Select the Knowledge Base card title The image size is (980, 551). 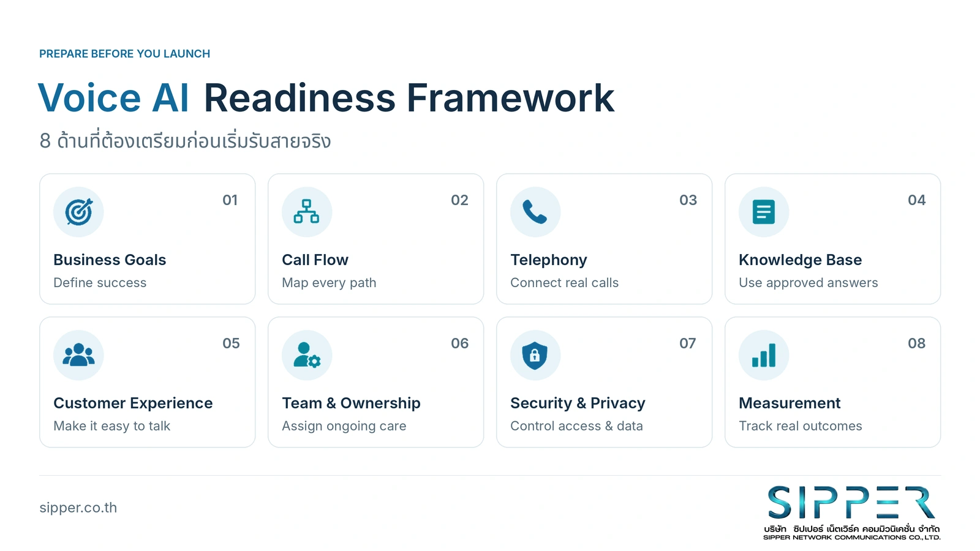(800, 260)
